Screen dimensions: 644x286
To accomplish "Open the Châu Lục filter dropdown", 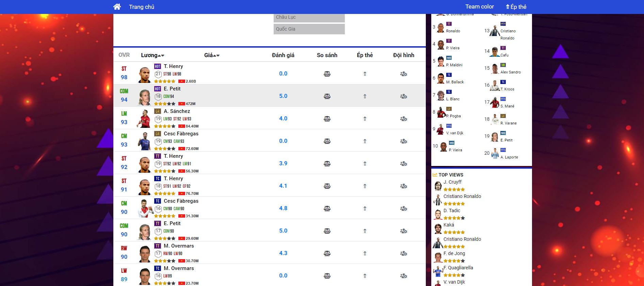I will click(309, 17).
